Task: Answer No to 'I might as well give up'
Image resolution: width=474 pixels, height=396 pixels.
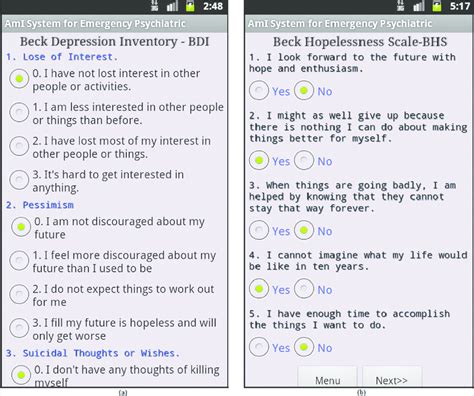Action: coord(304,160)
